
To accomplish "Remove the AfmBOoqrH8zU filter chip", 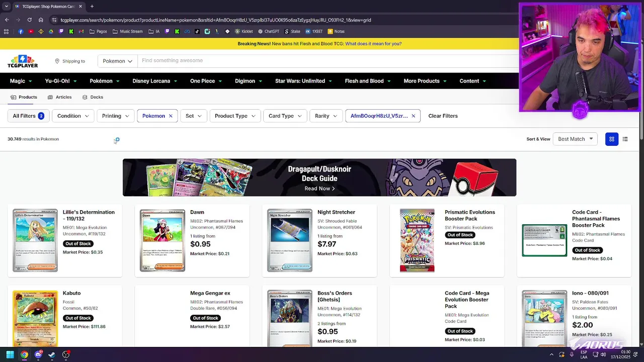I will pos(414,116).
